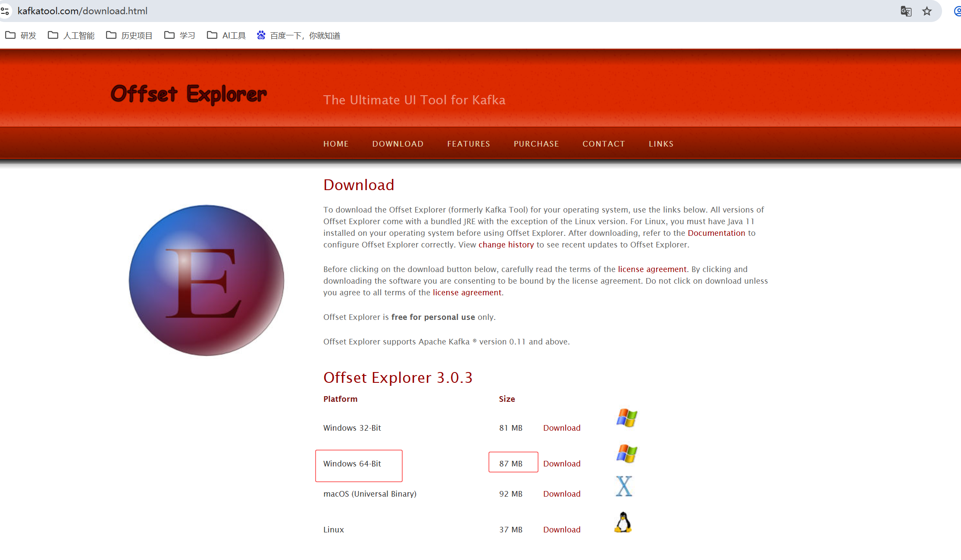Download the Windows 32-Bit version
This screenshot has width=961, height=560.
[562, 428]
